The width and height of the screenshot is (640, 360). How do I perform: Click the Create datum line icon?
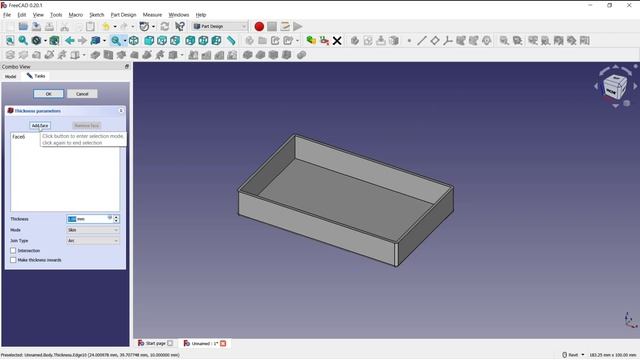click(422, 40)
